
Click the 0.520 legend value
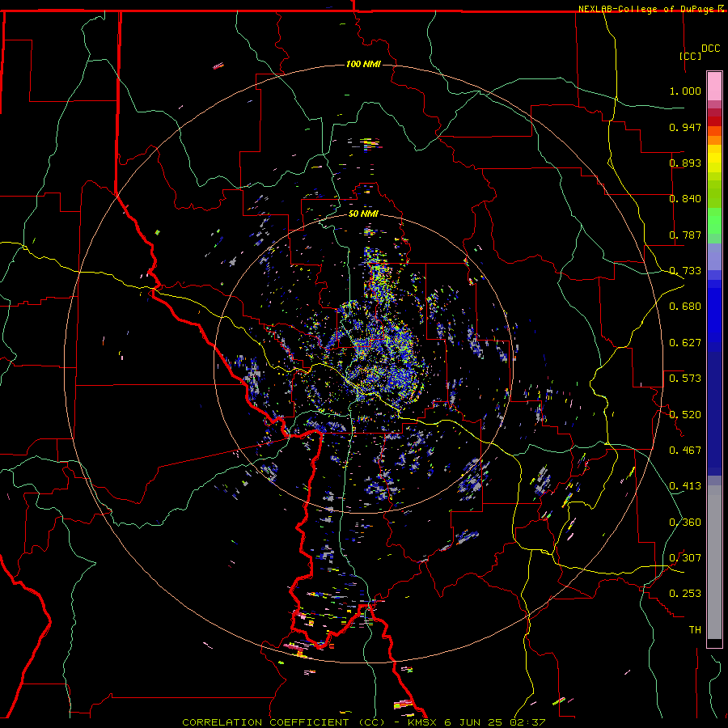coord(685,415)
